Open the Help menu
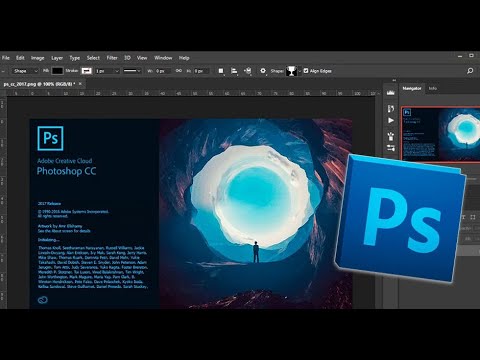This screenshot has width=480, height=360. click(x=184, y=58)
